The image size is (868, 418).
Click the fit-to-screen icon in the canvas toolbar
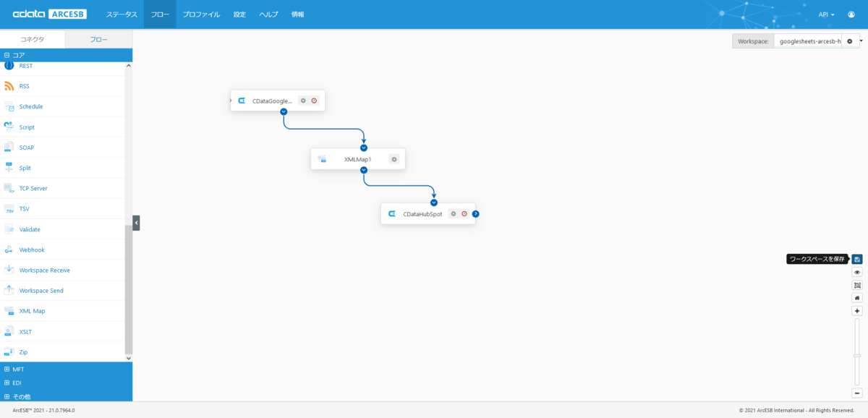click(x=857, y=285)
